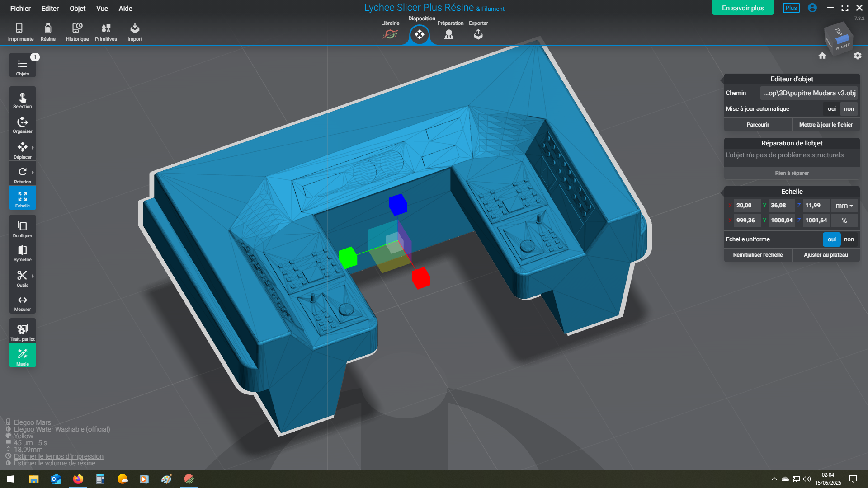Click the X scale value field 20,00

point(746,206)
